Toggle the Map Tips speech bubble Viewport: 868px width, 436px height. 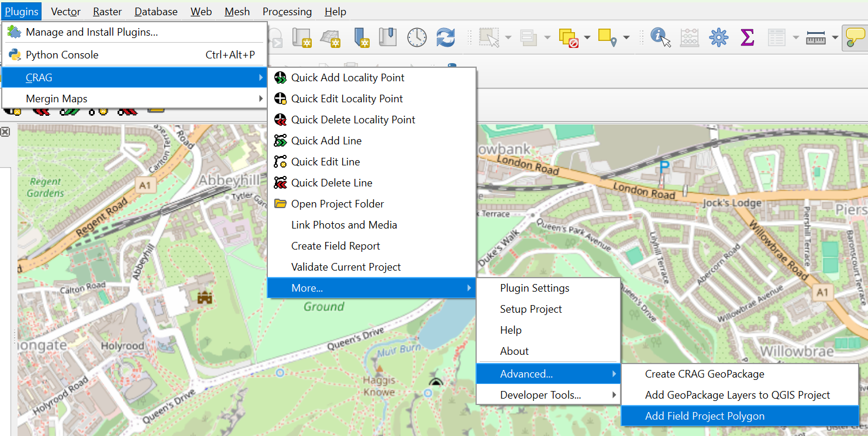tap(855, 37)
